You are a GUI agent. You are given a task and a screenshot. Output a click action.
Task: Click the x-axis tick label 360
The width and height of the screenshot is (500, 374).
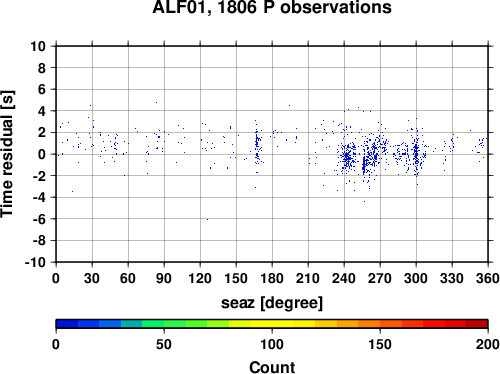pyautogui.click(x=488, y=278)
